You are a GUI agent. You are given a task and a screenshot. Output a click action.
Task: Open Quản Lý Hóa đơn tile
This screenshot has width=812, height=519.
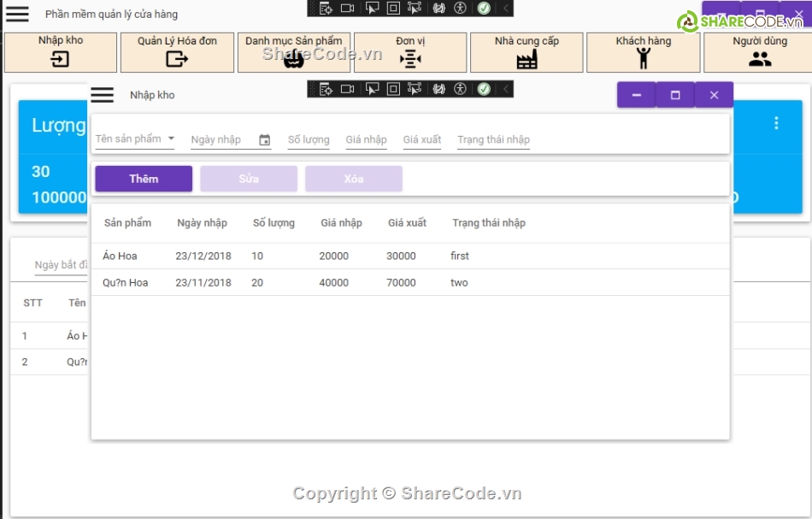point(177,52)
